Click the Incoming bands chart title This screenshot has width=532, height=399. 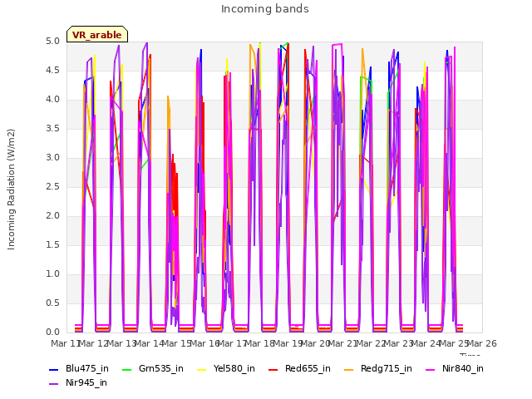(x=265, y=9)
